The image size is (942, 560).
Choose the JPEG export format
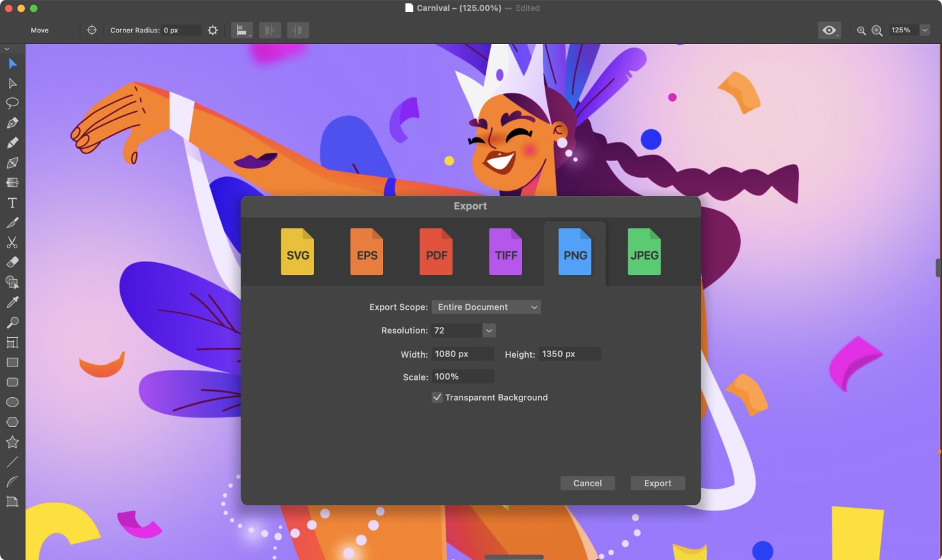(644, 252)
